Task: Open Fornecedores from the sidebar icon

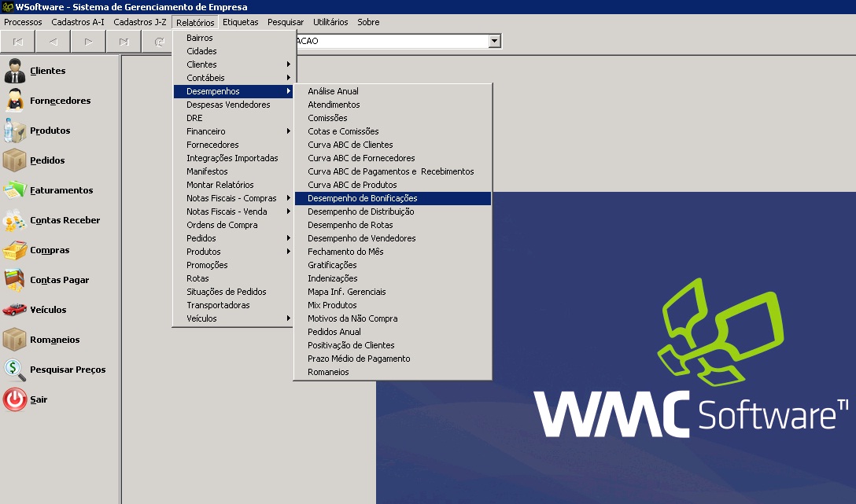Action: tap(15, 101)
